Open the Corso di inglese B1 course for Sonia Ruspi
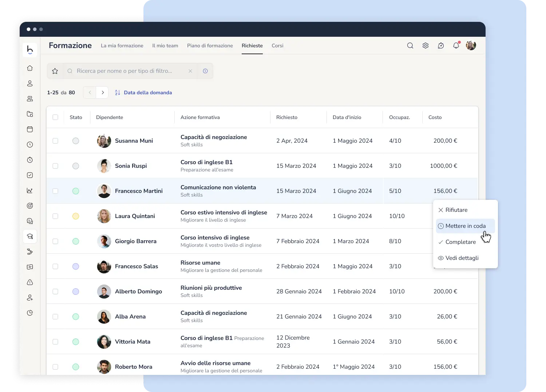This screenshot has height=392, width=546. point(206,162)
